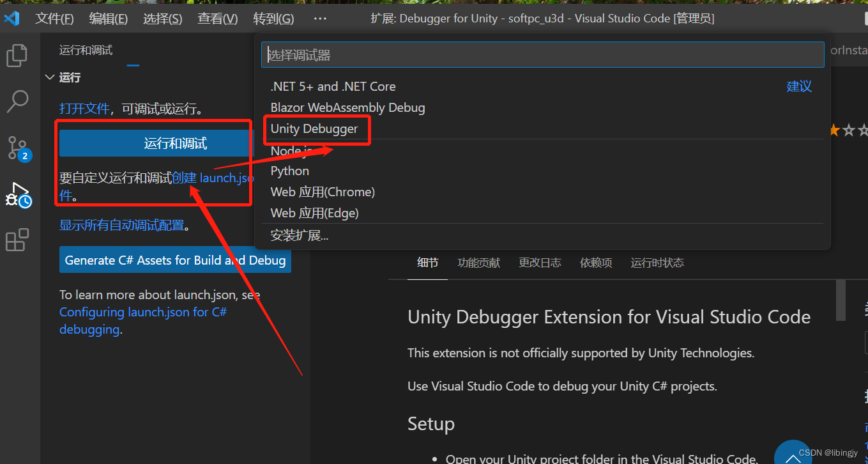Collapse the 运行 section
This screenshot has height=464, width=868.
tap(50, 77)
